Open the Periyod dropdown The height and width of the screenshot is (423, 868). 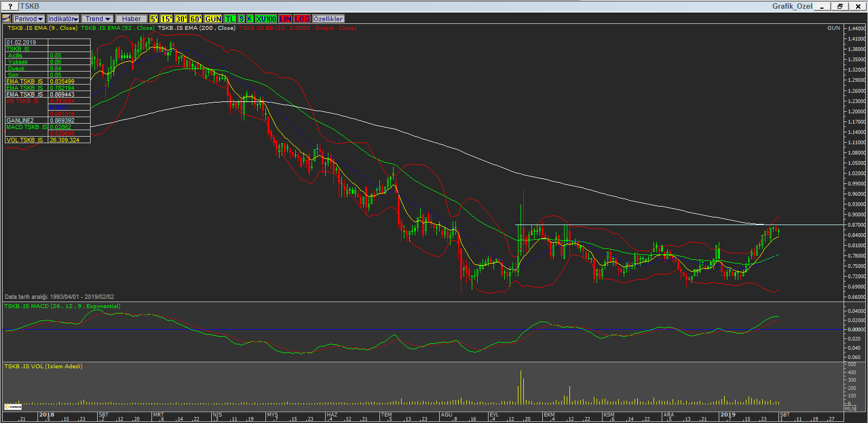click(x=29, y=18)
